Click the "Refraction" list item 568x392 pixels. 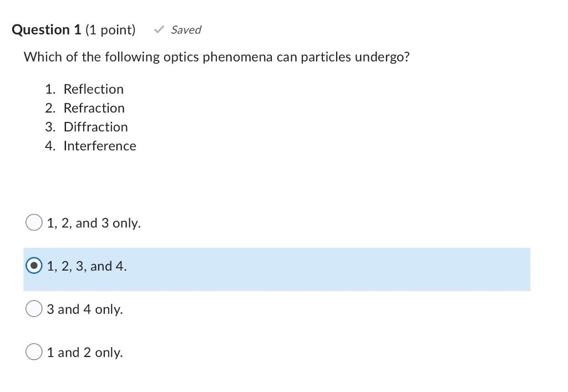click(94, 108)
